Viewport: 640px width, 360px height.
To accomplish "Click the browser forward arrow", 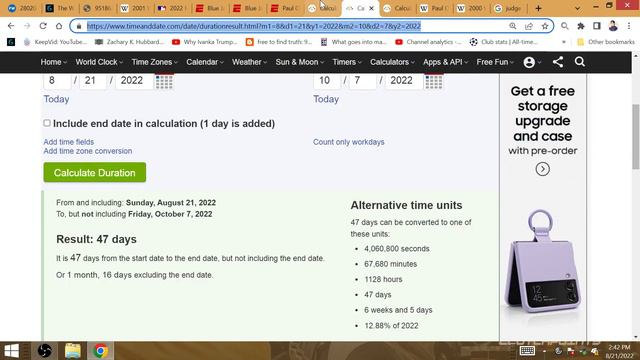I will tap(27, 26).
